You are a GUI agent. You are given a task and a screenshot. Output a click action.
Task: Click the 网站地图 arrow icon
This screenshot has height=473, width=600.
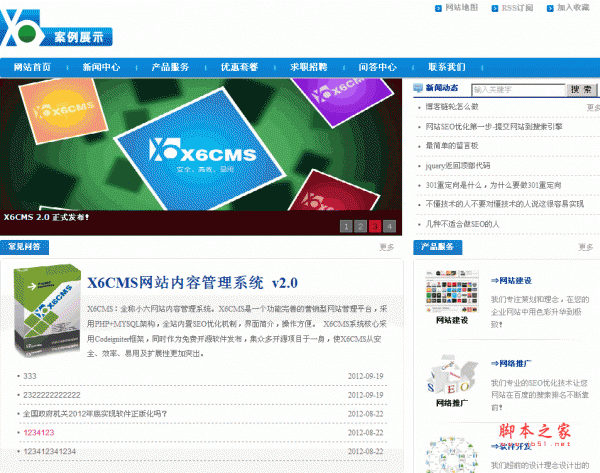[438, 8]
